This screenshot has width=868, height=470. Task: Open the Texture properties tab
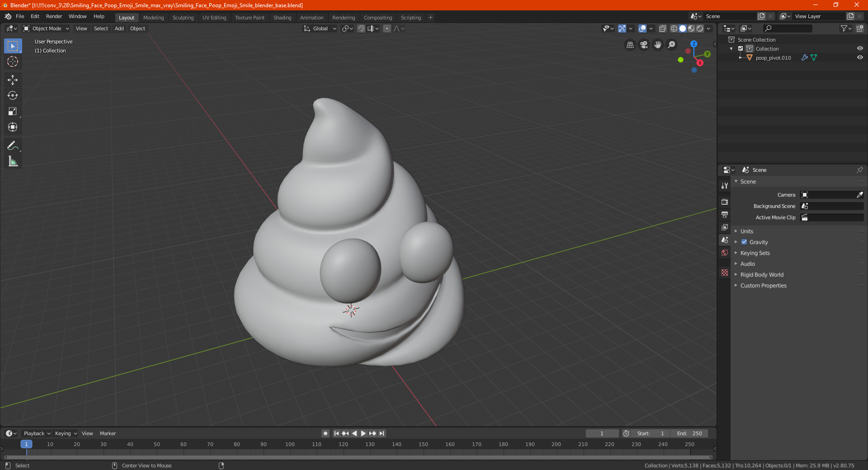point(725,273)
